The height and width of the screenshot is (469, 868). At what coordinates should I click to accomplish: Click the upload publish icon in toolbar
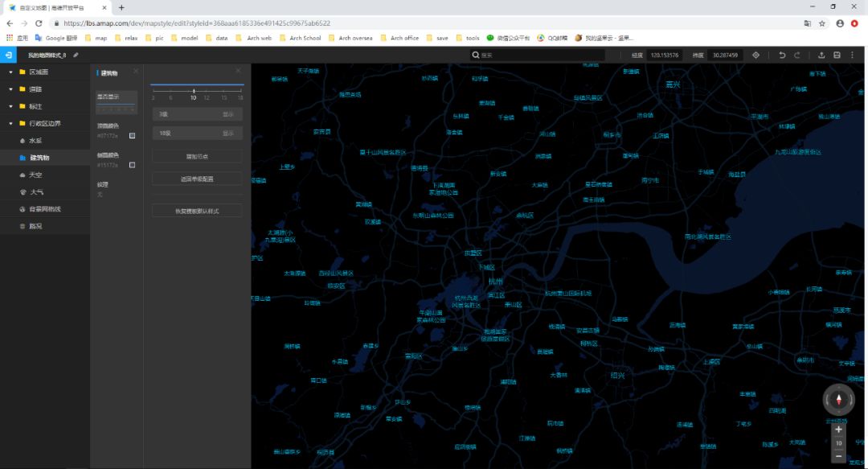[x=821, y=55]
